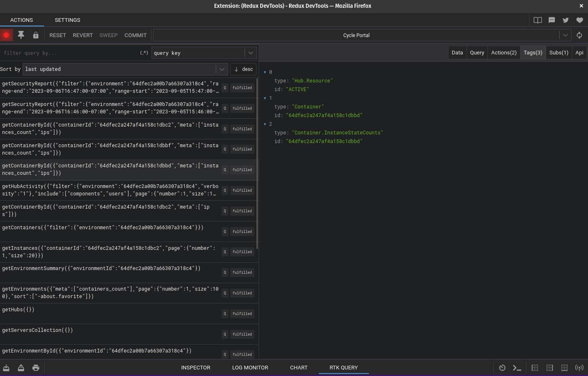Click the query list vertical scrollbar
This screenshot has height=376, width=588.
257,164
